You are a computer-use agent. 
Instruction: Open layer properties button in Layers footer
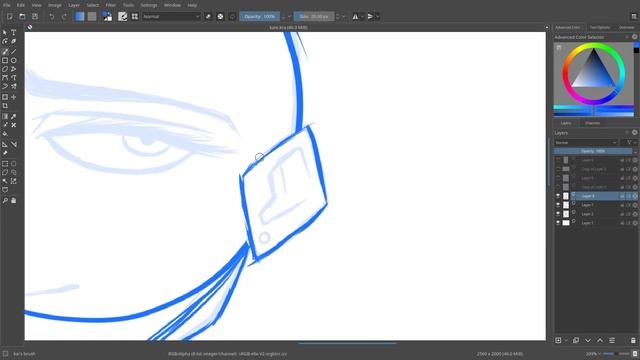[x=612, y=340]
